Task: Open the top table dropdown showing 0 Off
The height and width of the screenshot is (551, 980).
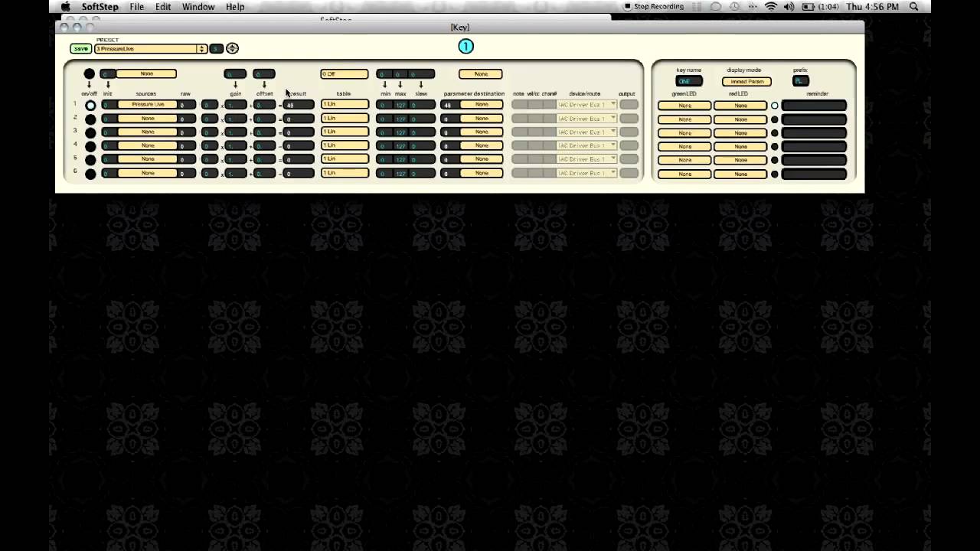Action: coord(345,74)
